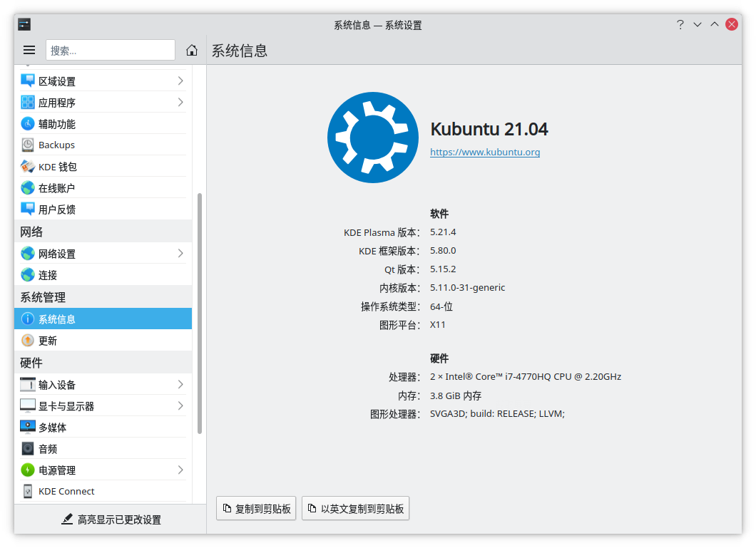Click the 应用程序 grid icon
Screen dimensions: 756x548
pos(28,102)
